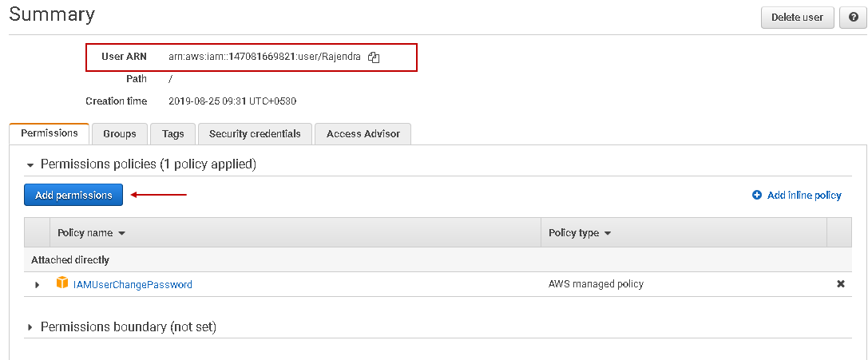Click the Delete user button
Image resolution: width=868 pixels, height=360 pixels.
coord(797,17)
